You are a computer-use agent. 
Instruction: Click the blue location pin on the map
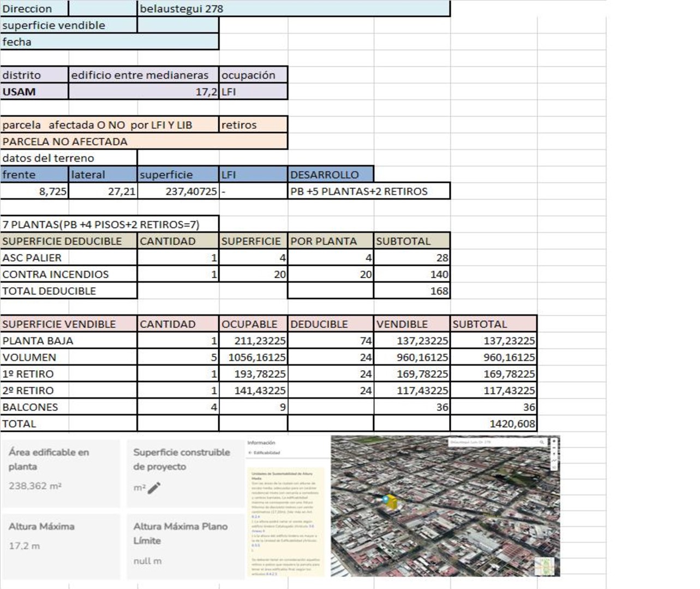(x=386, y=499)
